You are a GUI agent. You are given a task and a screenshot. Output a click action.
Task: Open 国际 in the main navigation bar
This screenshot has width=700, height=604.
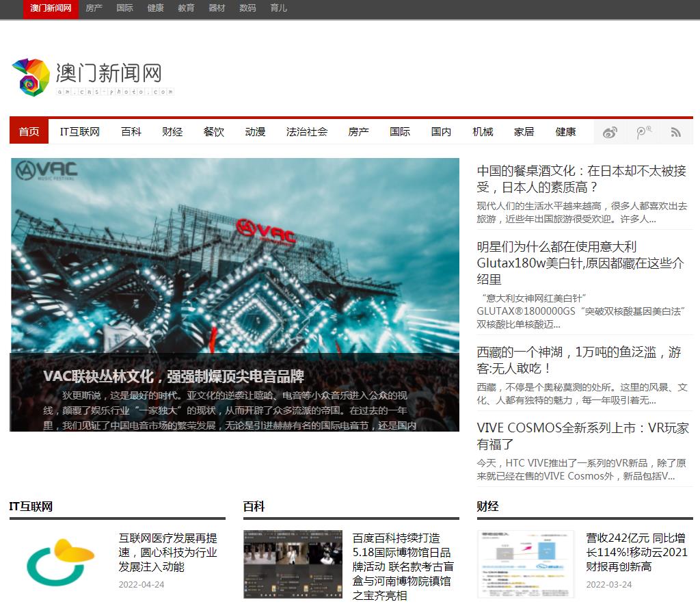coord(400,132)
